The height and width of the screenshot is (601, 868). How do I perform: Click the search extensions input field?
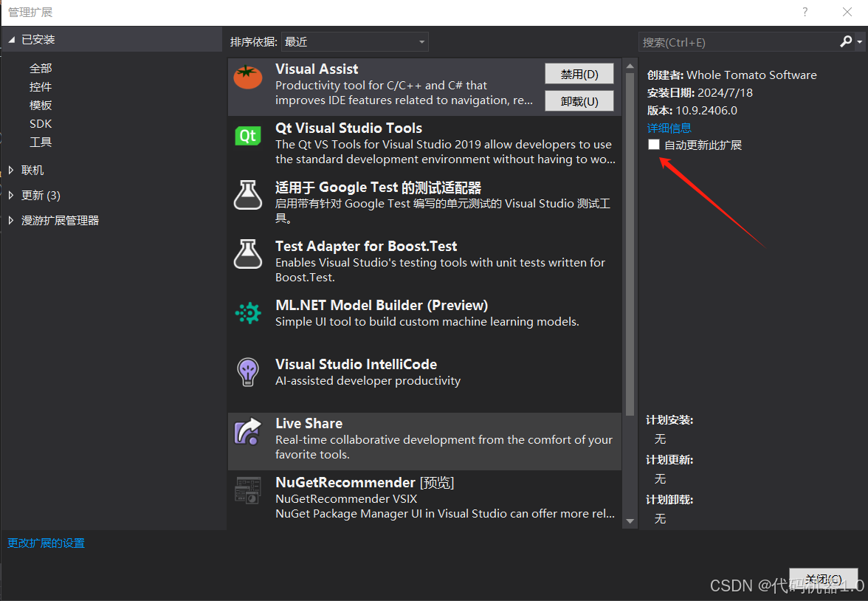coord(740,42)
